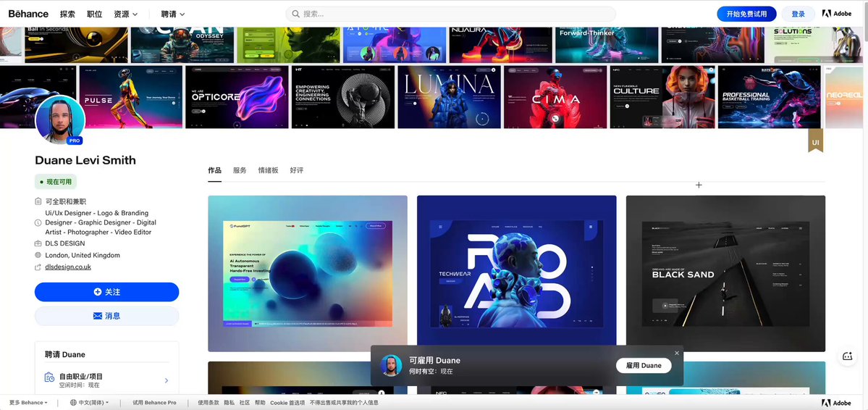Image resolution: width=868 pixels, height=410 pixels.
Task: Click the Behance logo
Action: [x=28, y=14]
